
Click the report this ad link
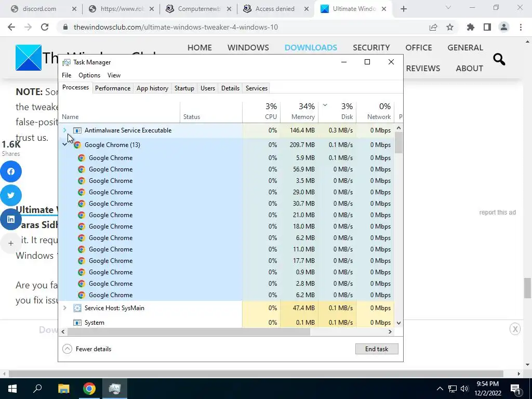[x=497, y=212]
